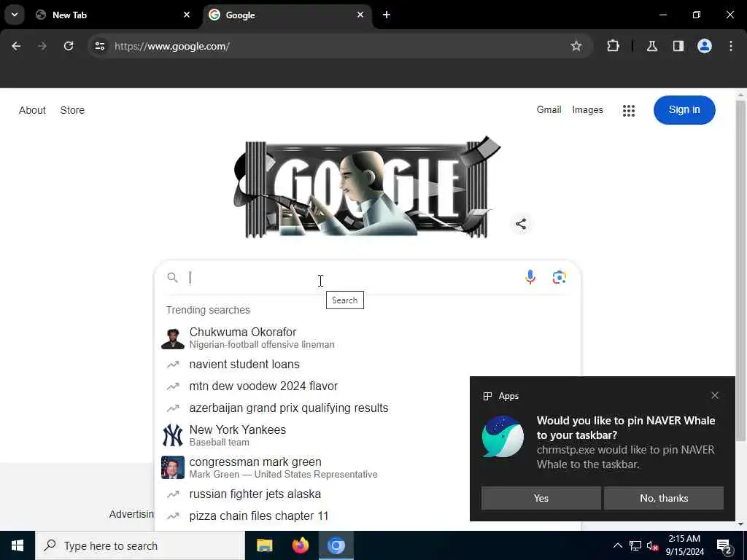Open Chrome Labs flask icon
Viewport: 747px width, 560px height.
click(x=652, y=46)
